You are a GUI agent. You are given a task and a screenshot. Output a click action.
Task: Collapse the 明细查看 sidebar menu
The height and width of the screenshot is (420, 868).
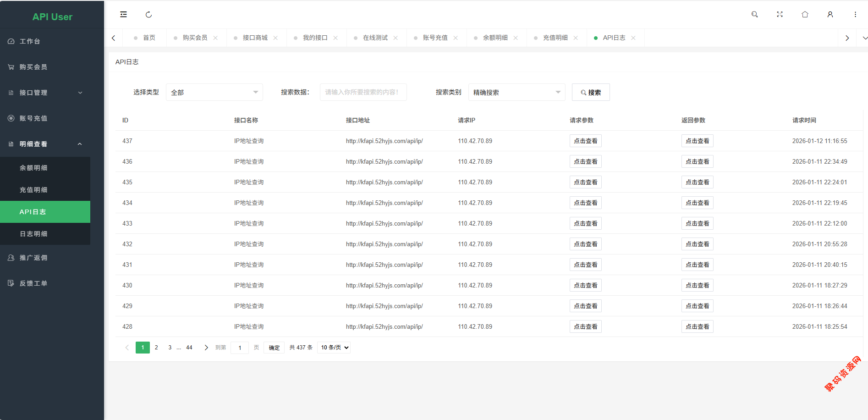pyautogui.click(x=45, y=144)
